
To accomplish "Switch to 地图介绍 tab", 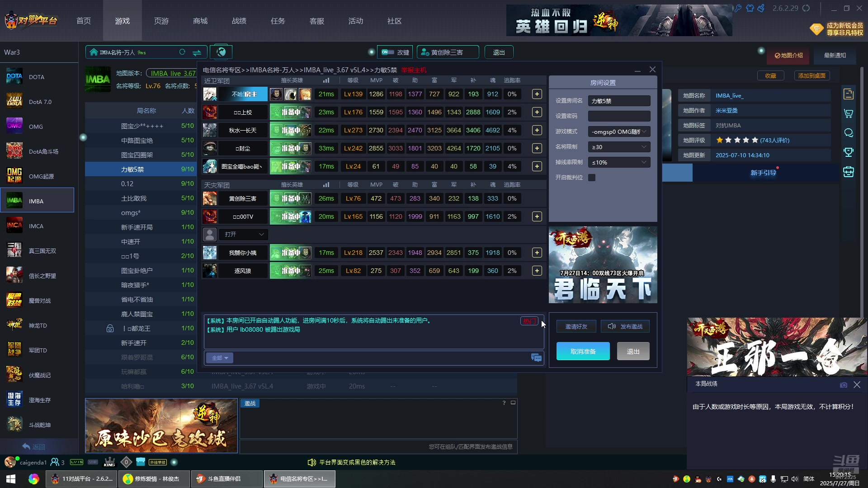I will pyautogui.click(x=789, y=56).
